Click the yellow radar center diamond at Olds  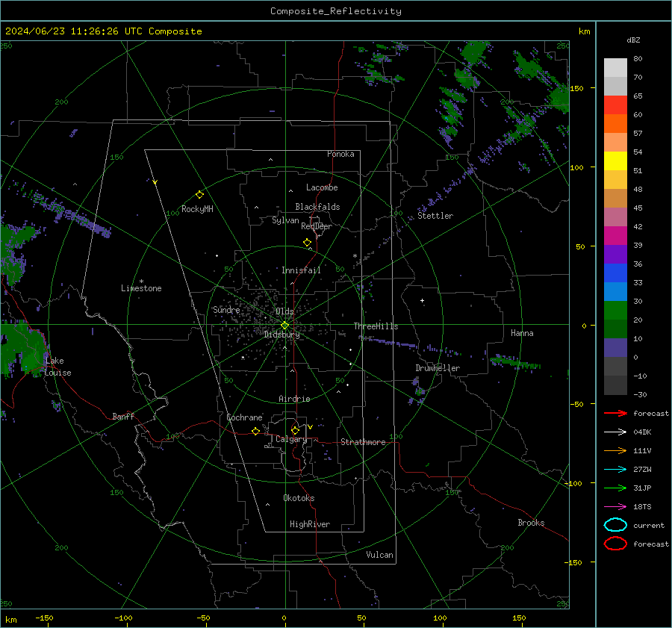click(x=285, y=326)
